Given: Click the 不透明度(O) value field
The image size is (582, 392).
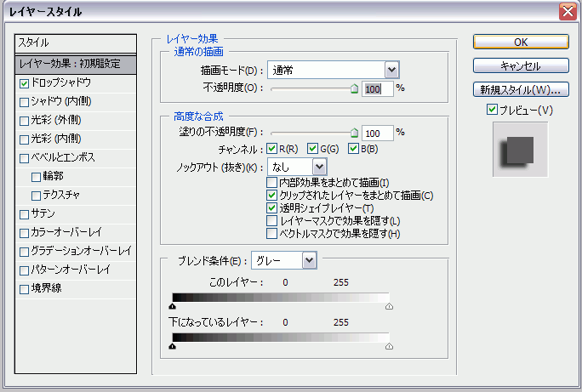Looking at the screenshot, I should click(377, 89).
